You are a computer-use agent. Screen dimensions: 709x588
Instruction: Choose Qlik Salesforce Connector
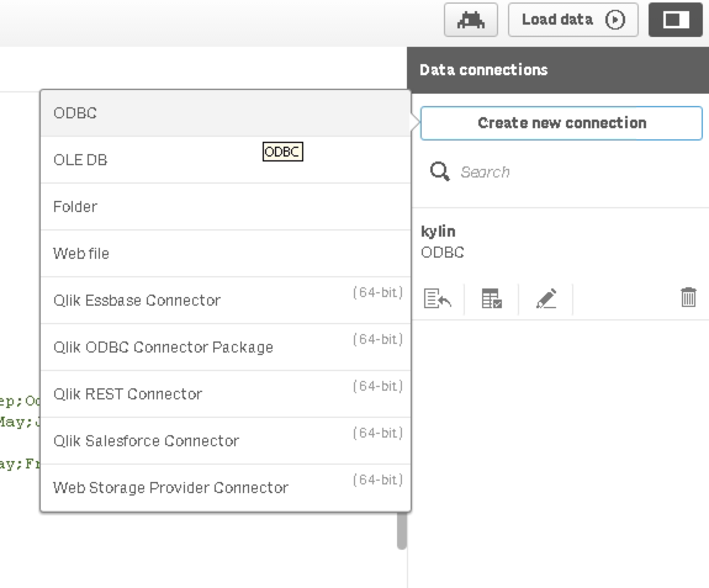[225, 441]
